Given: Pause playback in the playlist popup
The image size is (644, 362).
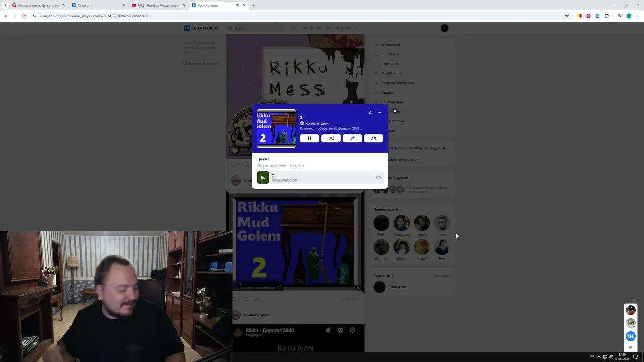Looking at the screenshot, I should 309,138.
